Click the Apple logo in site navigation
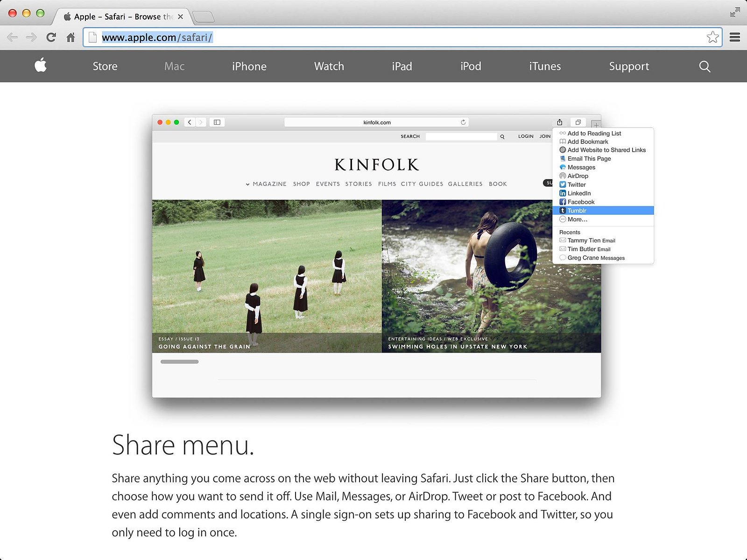Image resolution: width=747 pixels, height=560 pixels. coord(41,65)
